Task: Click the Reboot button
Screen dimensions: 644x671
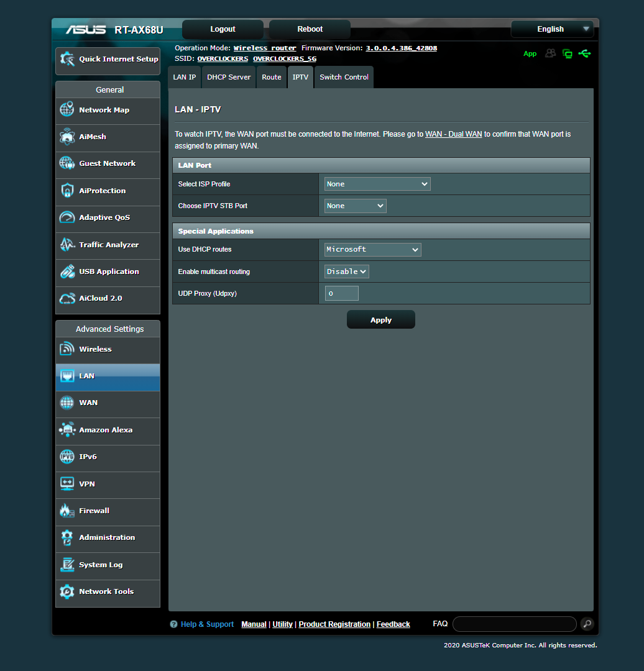Action: click(310, 29)
